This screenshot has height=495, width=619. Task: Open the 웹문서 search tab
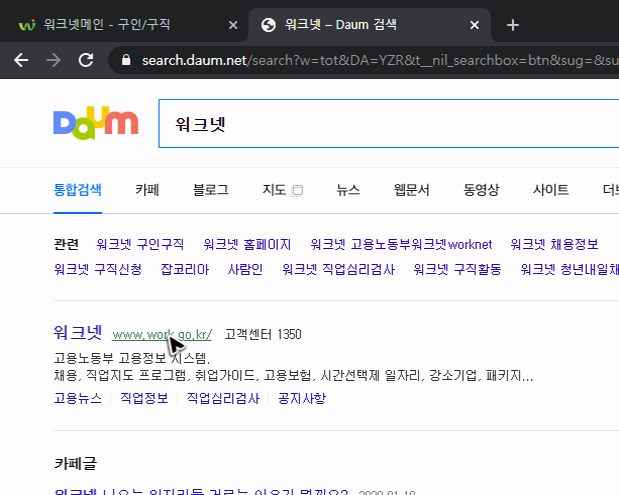coord(411,190)
